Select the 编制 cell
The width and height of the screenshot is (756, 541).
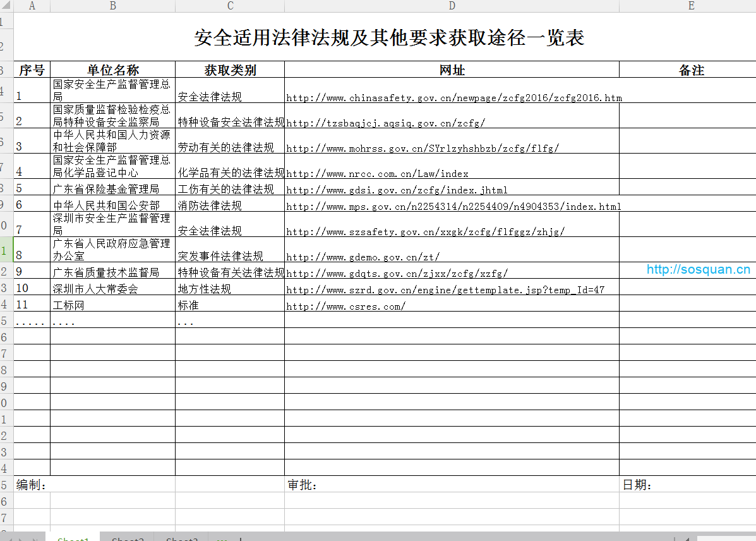pos(31,485)
